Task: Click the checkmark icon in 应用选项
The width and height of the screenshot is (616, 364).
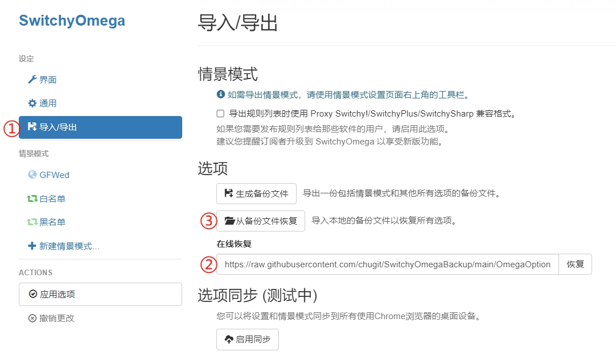Action: [x=33, y=293]
